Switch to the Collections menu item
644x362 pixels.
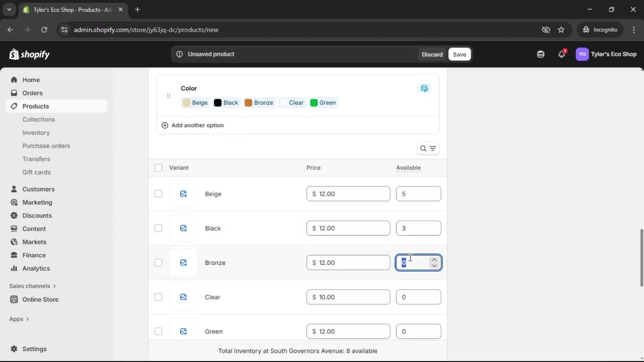(x=39, y=119)
